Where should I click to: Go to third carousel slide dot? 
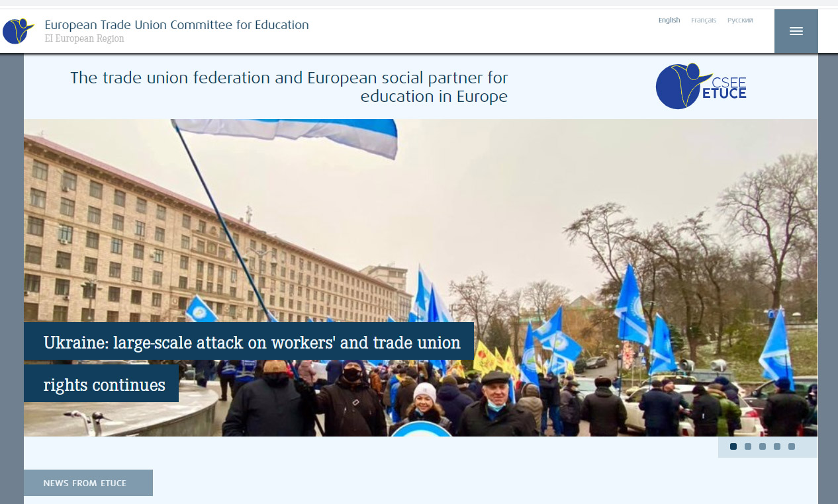[x=763, y=446]
